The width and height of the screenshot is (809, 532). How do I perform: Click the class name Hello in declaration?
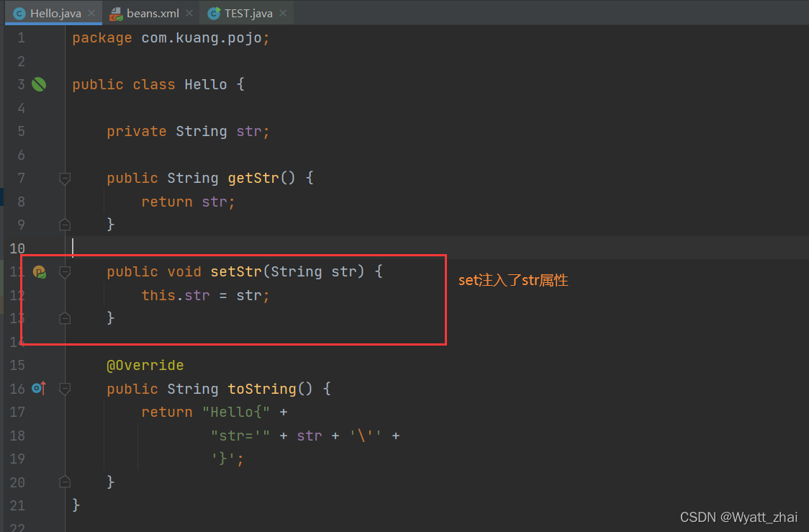coord(206,85)
